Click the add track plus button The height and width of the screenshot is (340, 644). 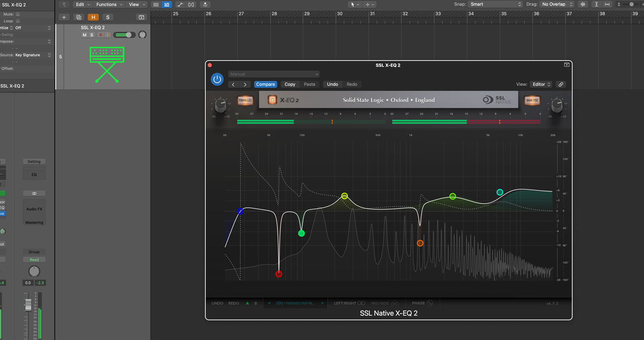(64, 17)
